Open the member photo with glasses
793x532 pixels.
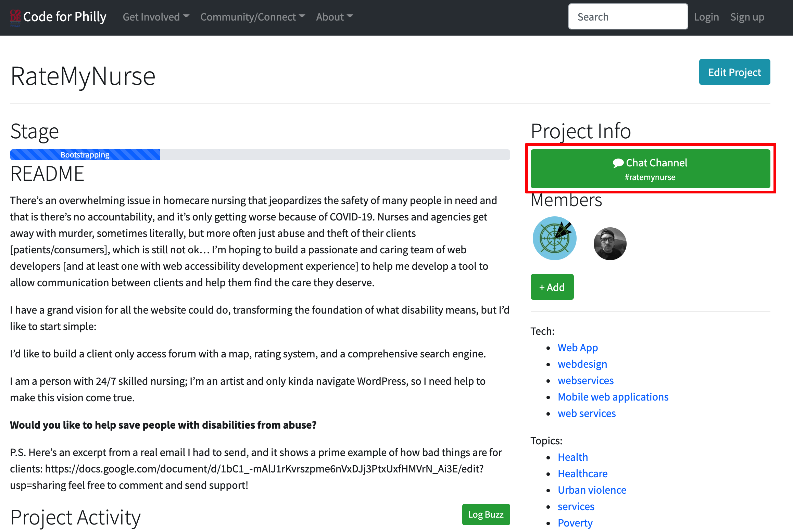(x=610, y=244)
